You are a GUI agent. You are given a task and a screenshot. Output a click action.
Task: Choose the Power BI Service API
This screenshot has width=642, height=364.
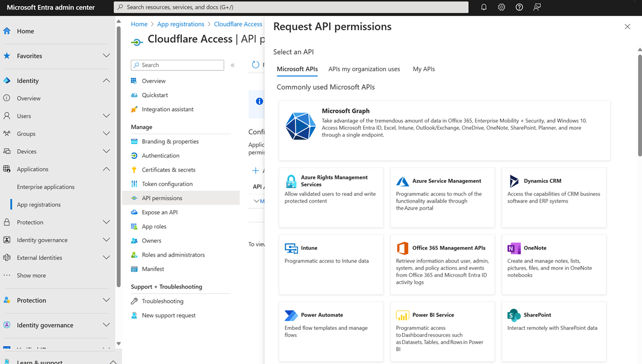click(x=442, y=331)
